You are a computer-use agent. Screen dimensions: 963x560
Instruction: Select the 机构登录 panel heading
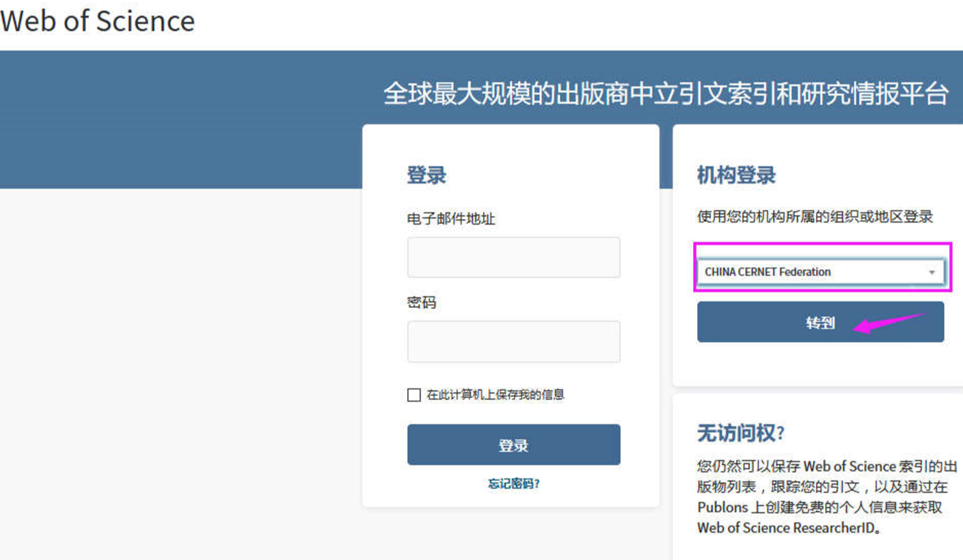click(x=736, y=176)
